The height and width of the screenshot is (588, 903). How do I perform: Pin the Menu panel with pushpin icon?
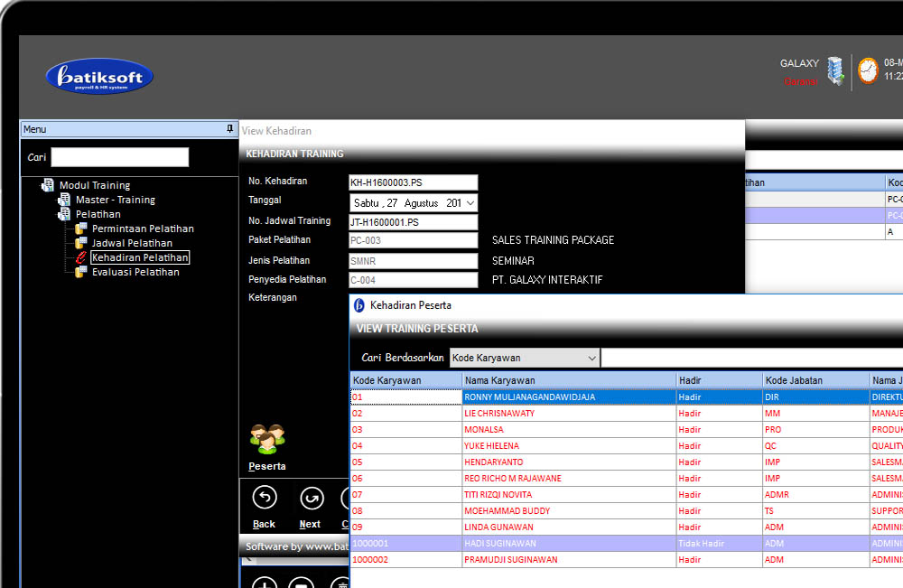pyautogui.click(x=229, y=129)
